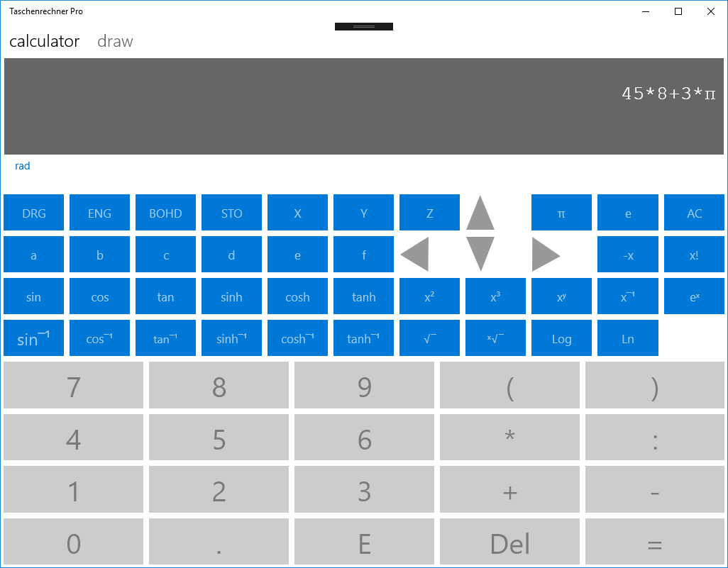Click the rad angle mode label
728x568 pixels.
point(23,166)
